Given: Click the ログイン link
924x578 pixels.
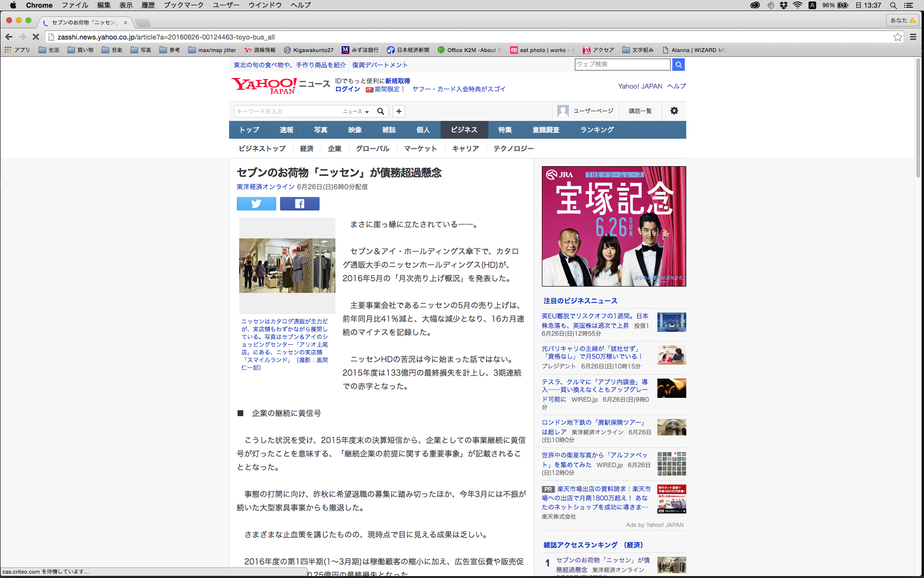Looking at the screenshot, I should (347, 89).
